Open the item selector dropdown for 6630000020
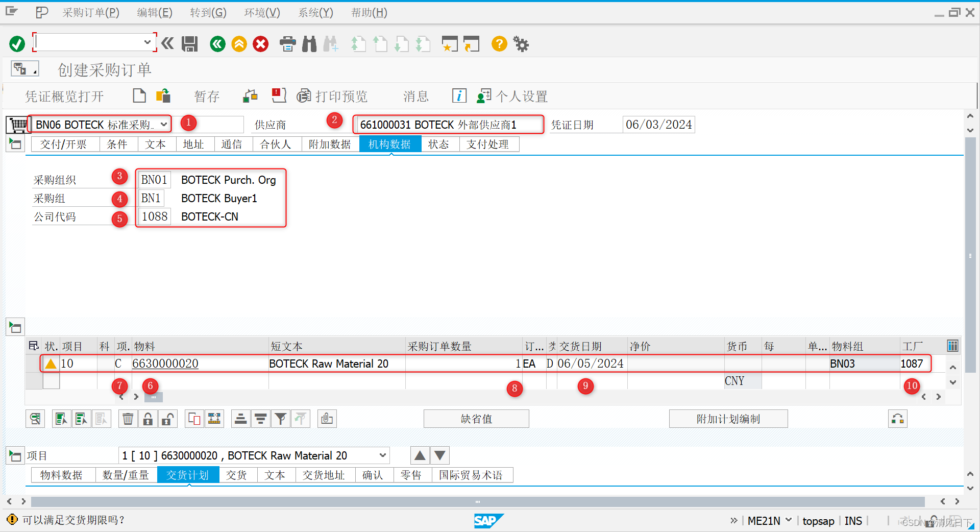Viewport: 980px width, 532px height. [383, 455]
